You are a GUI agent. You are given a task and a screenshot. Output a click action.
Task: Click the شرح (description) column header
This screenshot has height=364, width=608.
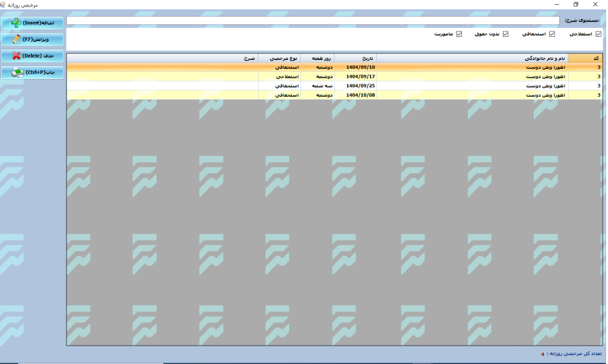[162, 58]
